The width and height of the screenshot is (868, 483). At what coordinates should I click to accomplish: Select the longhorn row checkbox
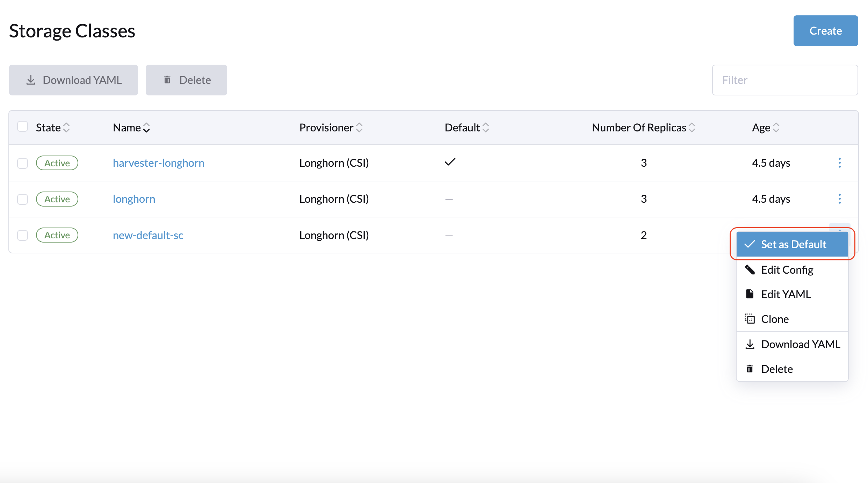point(23,199)
